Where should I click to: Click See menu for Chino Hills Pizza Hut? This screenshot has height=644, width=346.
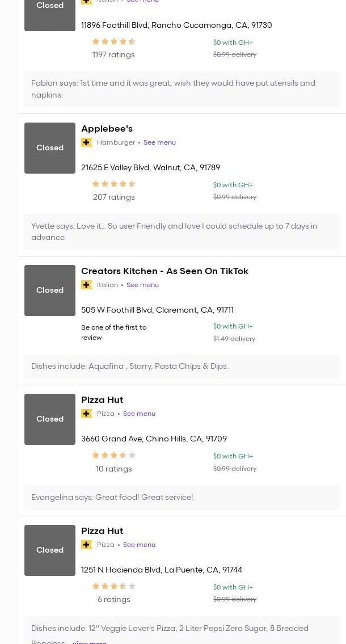(x=139, y=414)
